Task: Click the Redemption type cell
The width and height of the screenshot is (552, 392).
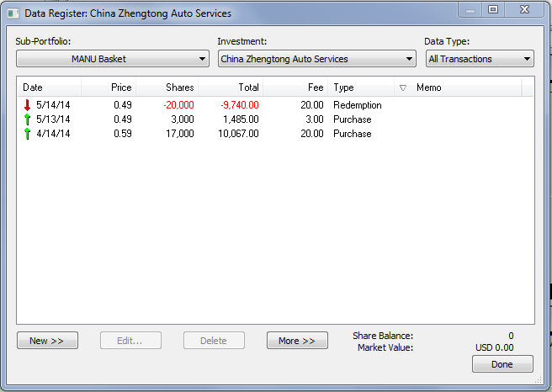Action: (358, 105)
